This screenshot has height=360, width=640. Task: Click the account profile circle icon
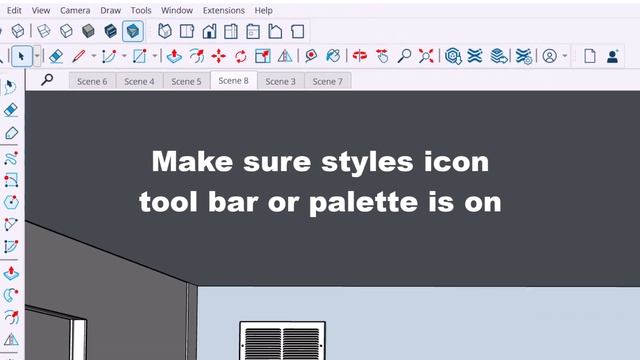click(549, 56)
